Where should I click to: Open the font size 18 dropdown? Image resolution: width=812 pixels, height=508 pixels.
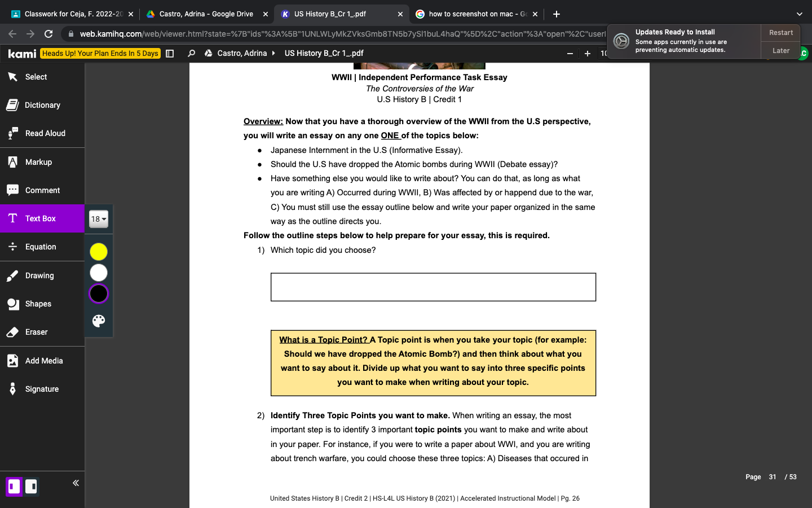click(x=99, y=219)
